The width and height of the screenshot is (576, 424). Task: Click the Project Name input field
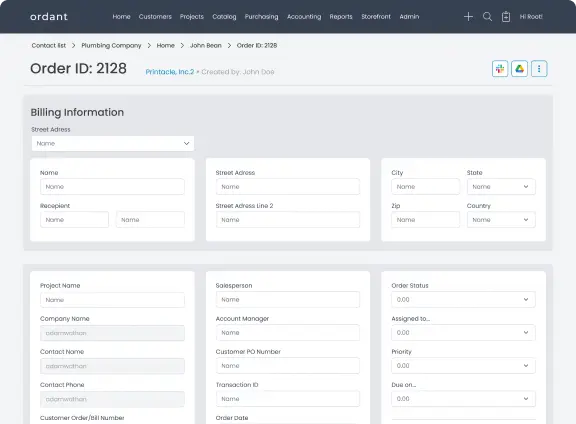coord(112,300)
